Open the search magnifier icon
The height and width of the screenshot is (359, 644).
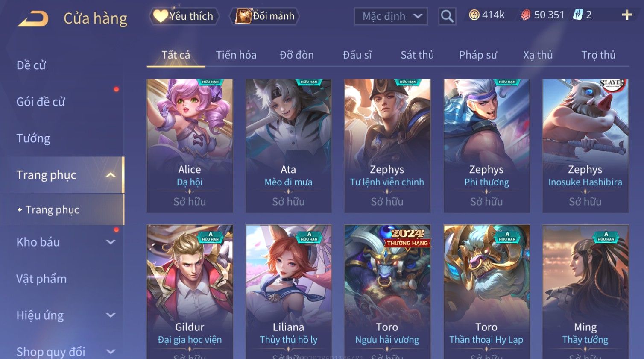point(447,17)
